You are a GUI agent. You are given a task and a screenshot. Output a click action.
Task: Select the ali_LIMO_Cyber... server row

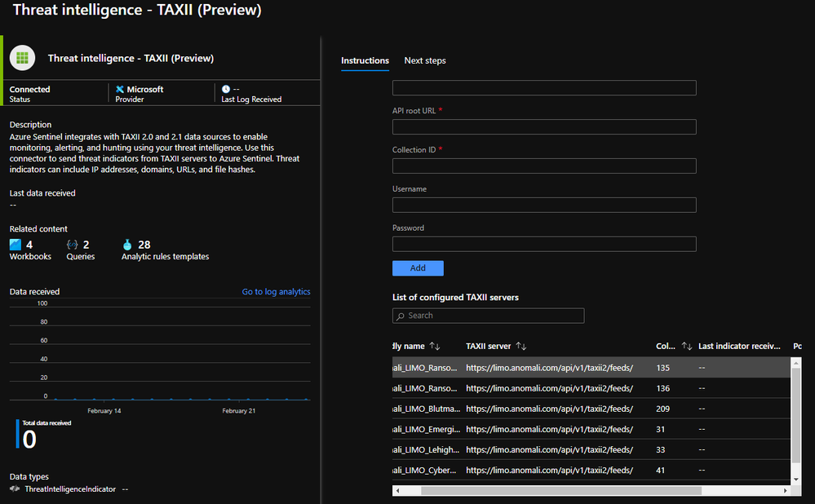pos(591,471)
